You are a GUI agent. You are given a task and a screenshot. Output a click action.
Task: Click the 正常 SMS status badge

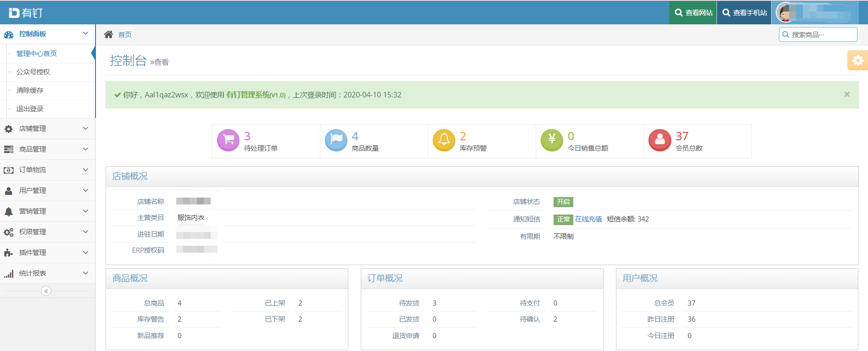[x=563, y=220]
